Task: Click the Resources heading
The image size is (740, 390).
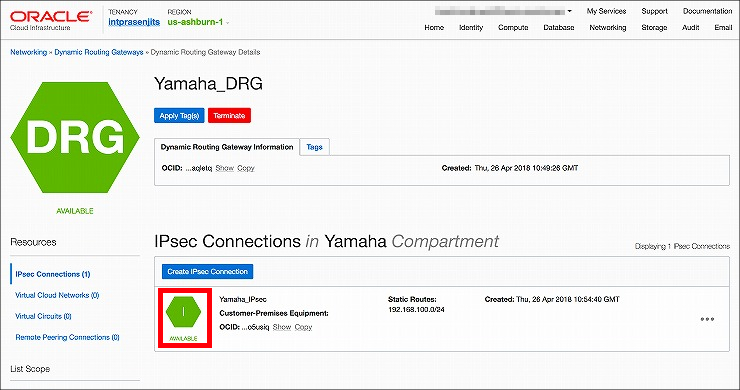Action: coord(34,242)
